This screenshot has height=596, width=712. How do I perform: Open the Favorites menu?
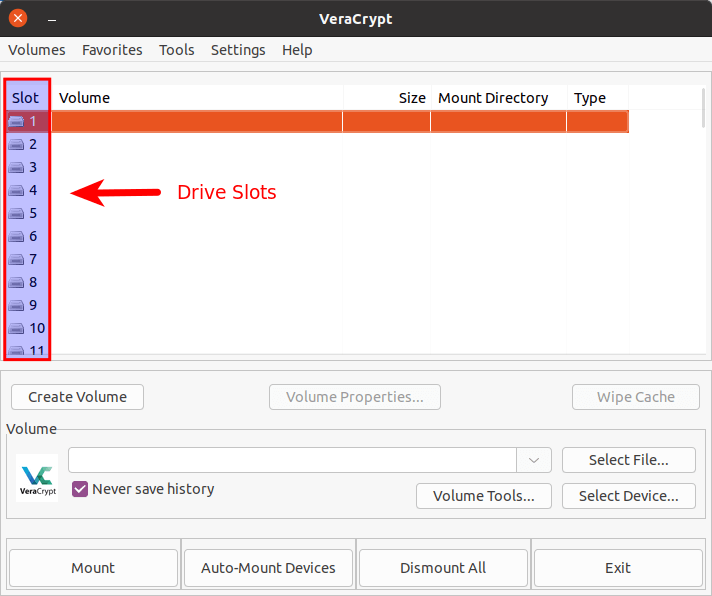(x=112, y=50)
